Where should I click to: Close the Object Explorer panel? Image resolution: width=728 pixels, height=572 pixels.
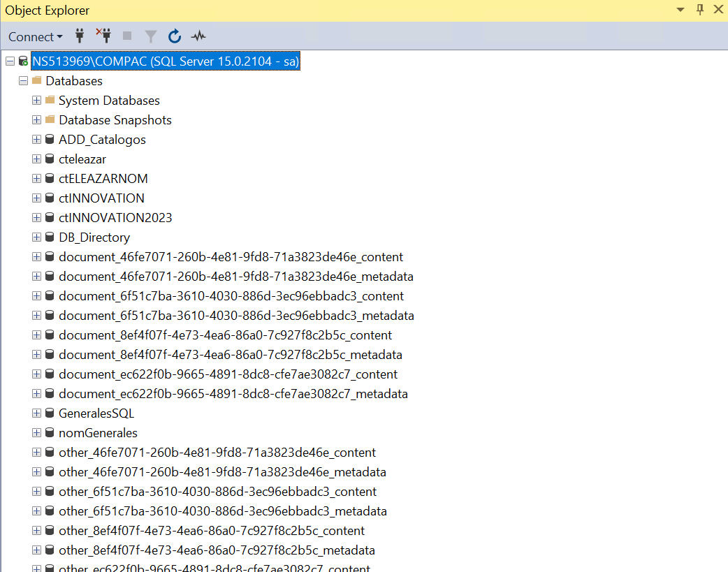click(718, 10)
